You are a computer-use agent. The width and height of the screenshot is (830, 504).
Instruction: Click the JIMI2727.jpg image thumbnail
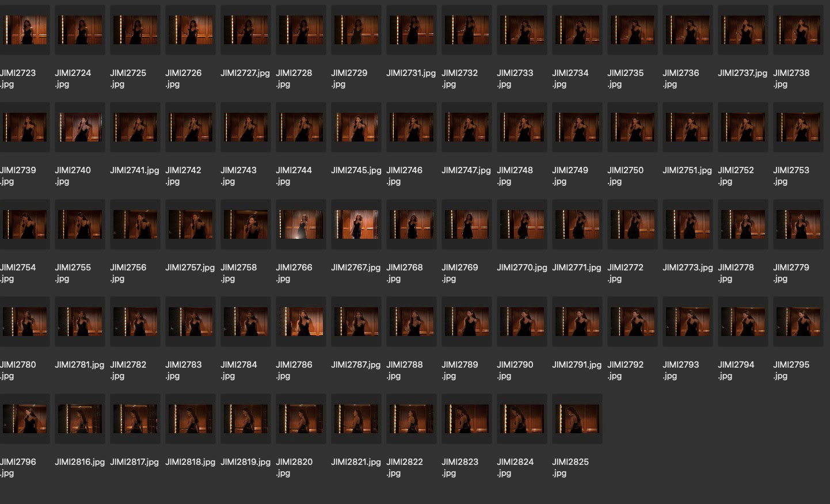pos(245,30)
